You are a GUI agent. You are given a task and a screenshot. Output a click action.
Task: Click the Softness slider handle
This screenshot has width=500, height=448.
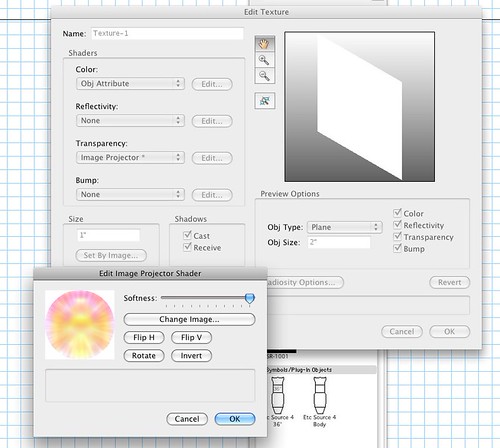click(x=250, y=298)
